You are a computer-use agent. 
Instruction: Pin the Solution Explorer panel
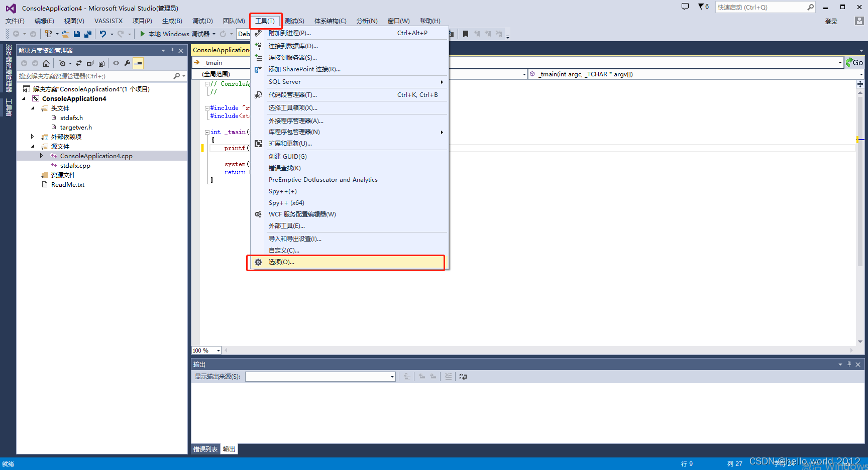172,50
